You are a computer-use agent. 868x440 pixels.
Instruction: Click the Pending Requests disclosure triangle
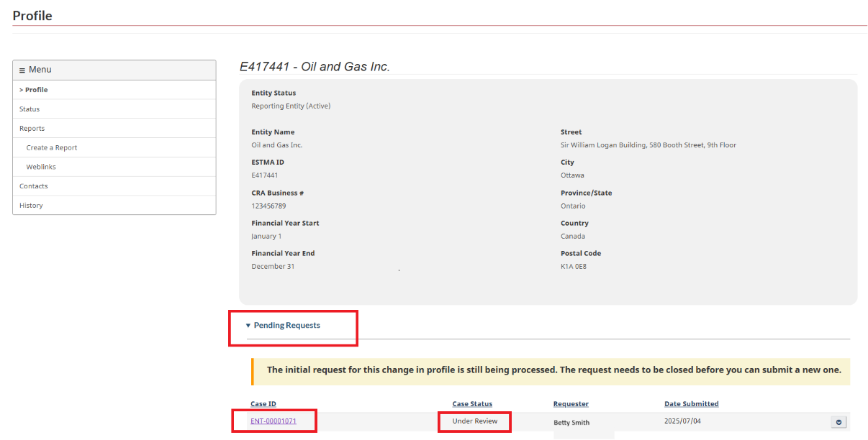coord(249,325)
